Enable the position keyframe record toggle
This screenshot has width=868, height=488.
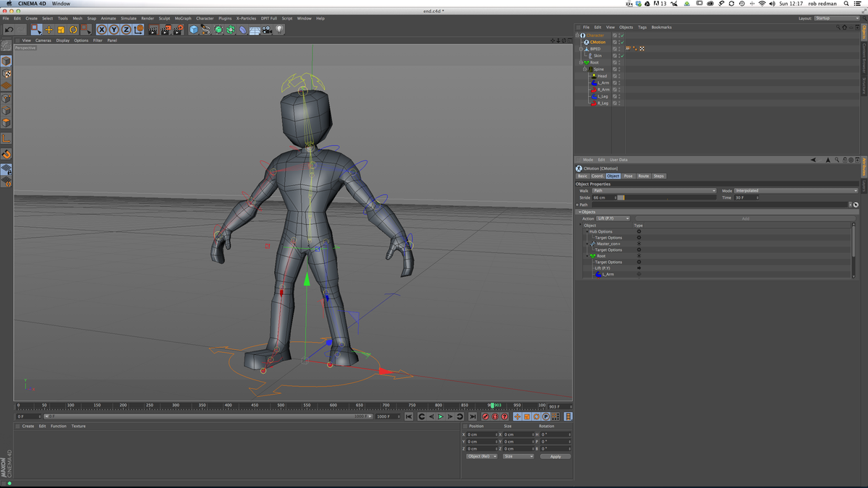pyautogui.click(x=517, y=416)
